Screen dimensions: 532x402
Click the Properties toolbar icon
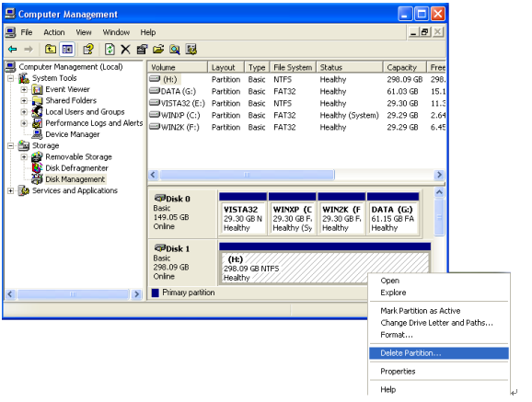pos(142,50)
